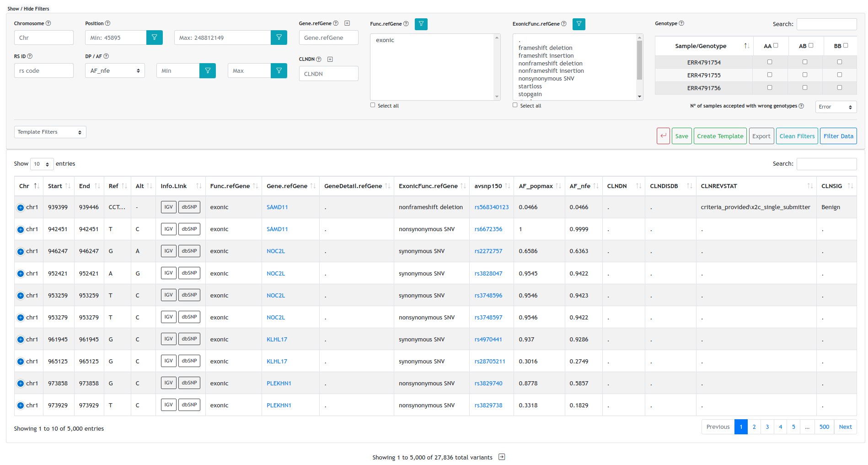This screenshot has height=465, width=868.
Task: Open the Template Filters dropdown
Action: (x=50, y=132)
